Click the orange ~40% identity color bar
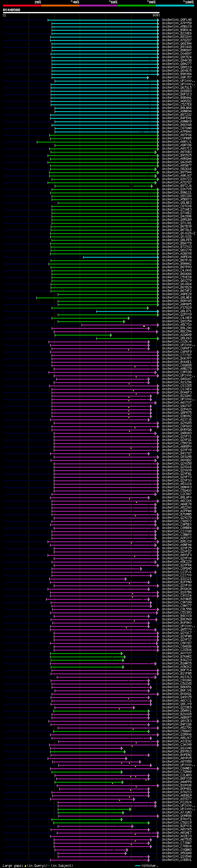 tap(60, 6)
